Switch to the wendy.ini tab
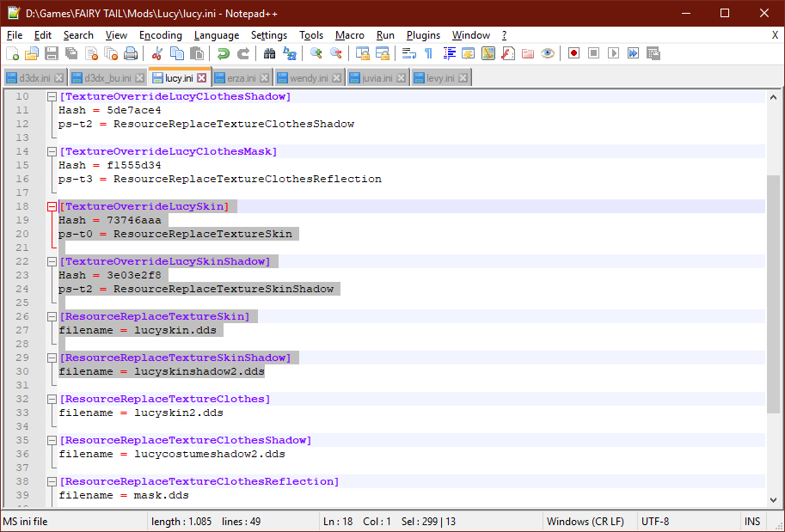Viewport: 785px width, 532px height. click(x=309, y=78)
